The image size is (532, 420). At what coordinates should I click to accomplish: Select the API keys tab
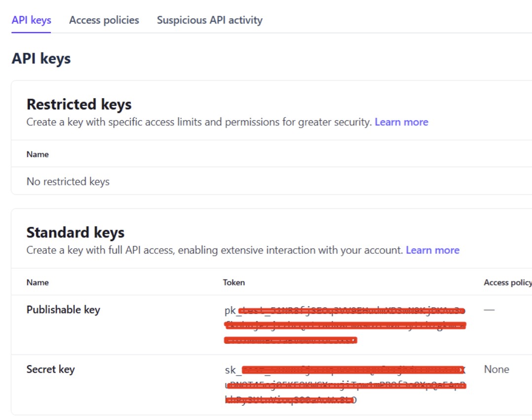click(31, 20)
